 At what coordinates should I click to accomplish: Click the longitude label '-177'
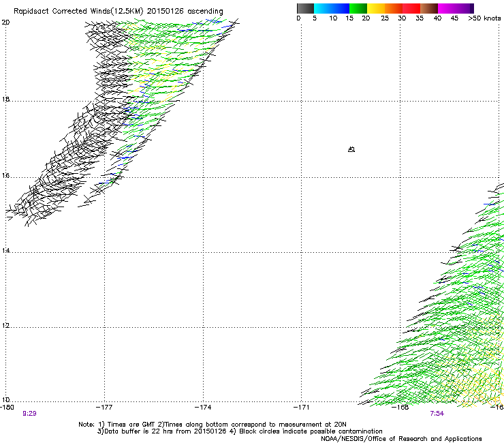pos(104,408)
